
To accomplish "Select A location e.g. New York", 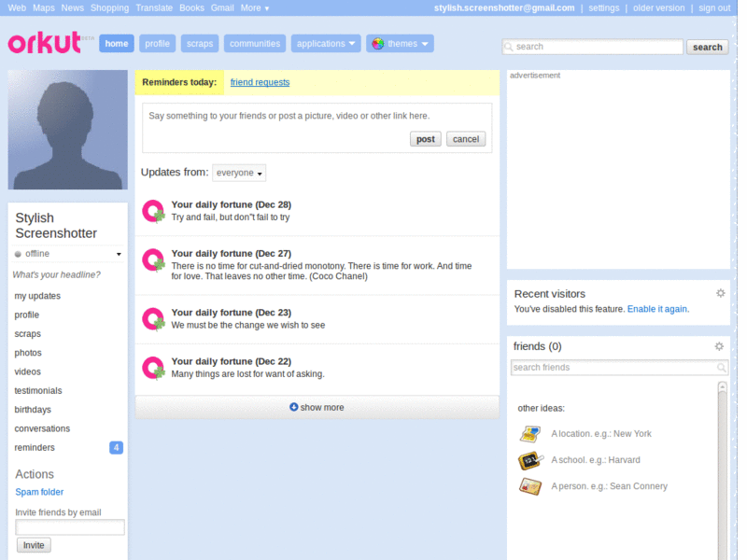I will coord(601,434).
